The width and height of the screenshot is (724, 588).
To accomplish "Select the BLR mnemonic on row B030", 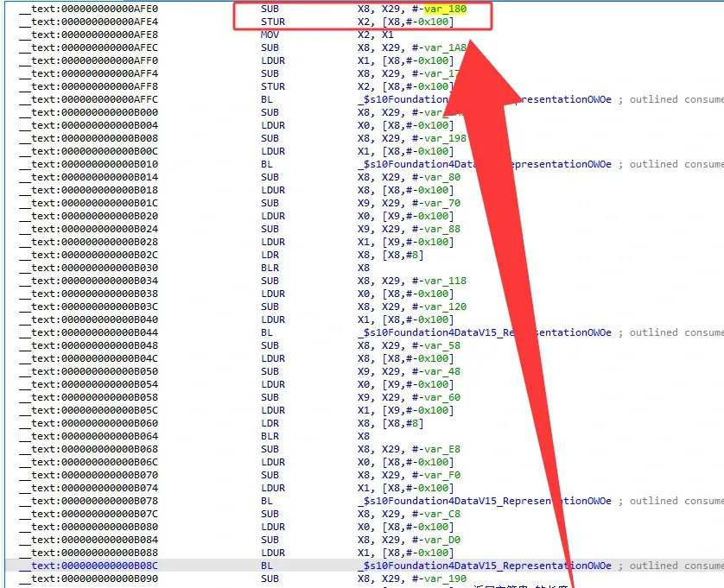I will pyautogui.click(x=270, y=268).
